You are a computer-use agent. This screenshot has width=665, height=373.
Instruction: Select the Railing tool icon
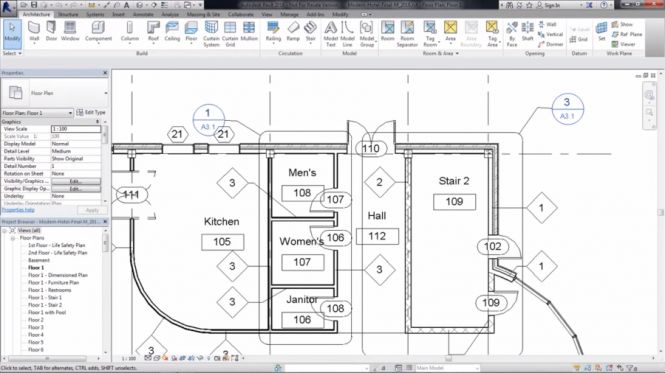pos(273,31)
